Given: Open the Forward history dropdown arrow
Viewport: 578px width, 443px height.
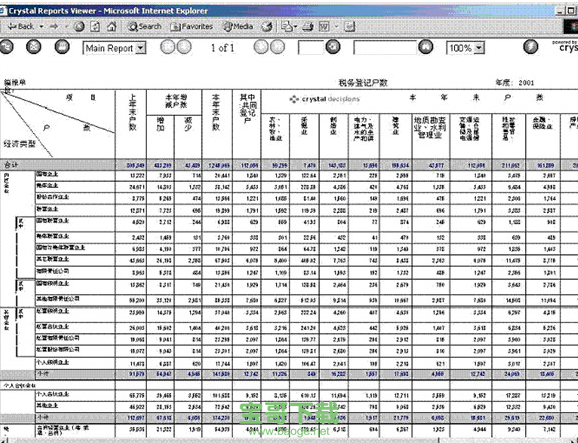Looking at the screenshot, I should point(66,27).
